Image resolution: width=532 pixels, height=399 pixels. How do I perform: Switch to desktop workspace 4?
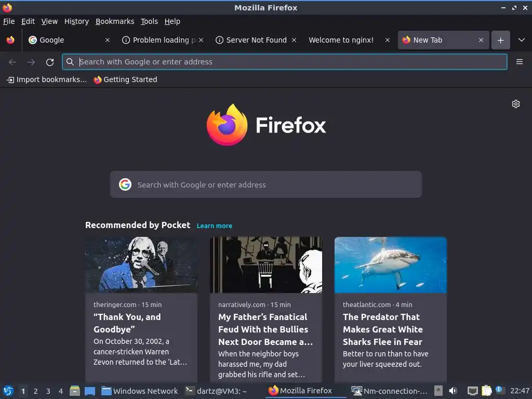pyautogui.click(x=61, y=391)
